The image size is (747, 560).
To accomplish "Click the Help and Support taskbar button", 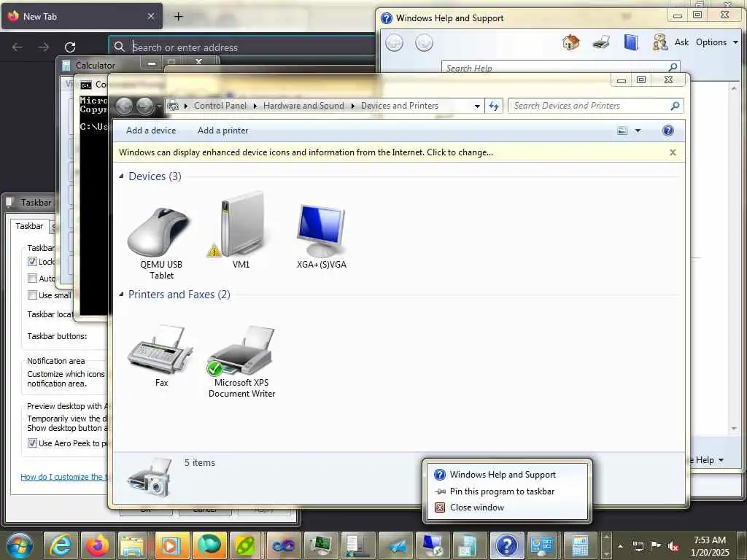I will tap(506, 545).
